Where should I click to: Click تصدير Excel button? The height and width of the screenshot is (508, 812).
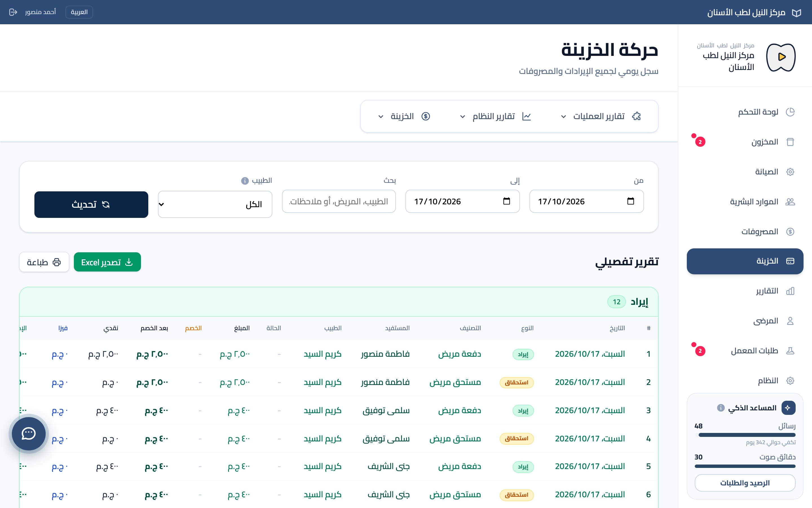(107, 262)
